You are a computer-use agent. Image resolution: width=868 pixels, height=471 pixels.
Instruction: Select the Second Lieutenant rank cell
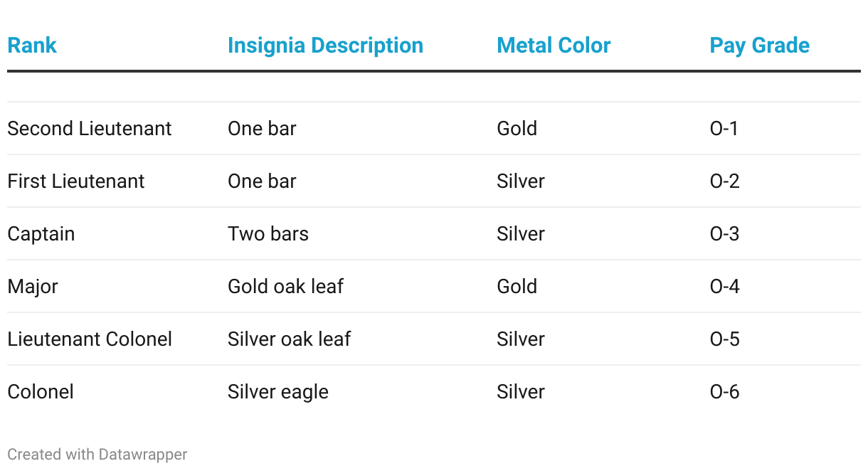coord(90,129)
